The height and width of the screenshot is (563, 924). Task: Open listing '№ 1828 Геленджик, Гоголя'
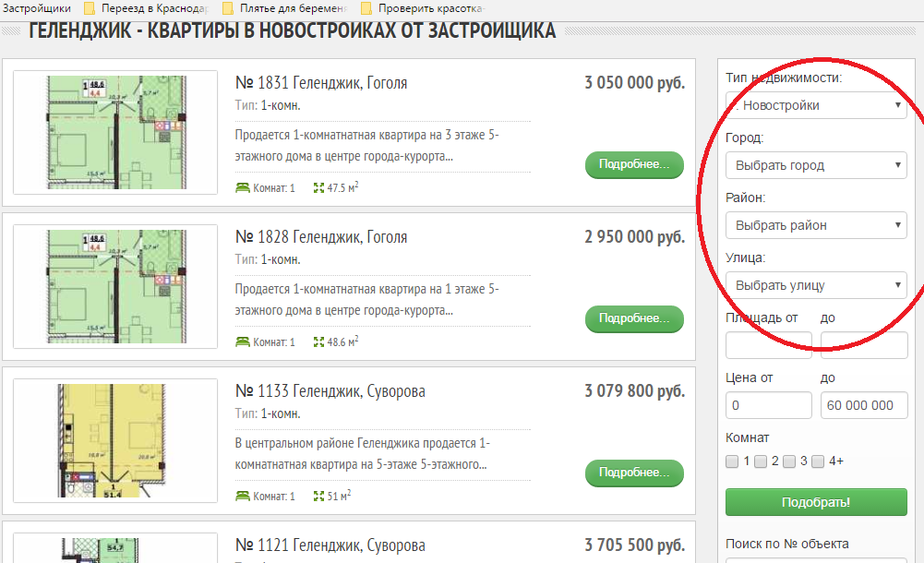tap(321, 237)
